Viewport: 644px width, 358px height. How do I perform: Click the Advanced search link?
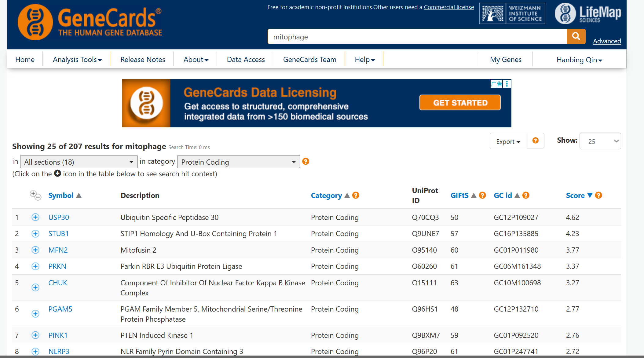pyautogui.click(x=607, y=41)
